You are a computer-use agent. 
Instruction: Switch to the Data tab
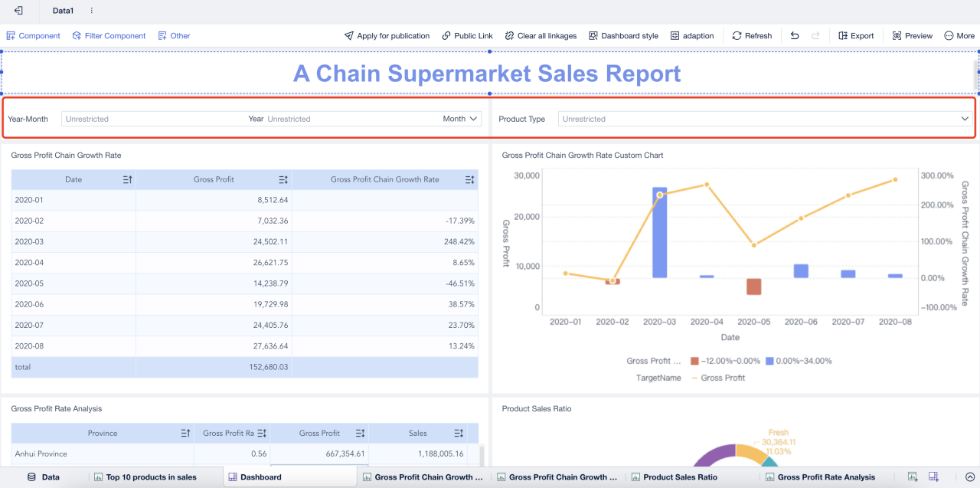coord(43,477)
